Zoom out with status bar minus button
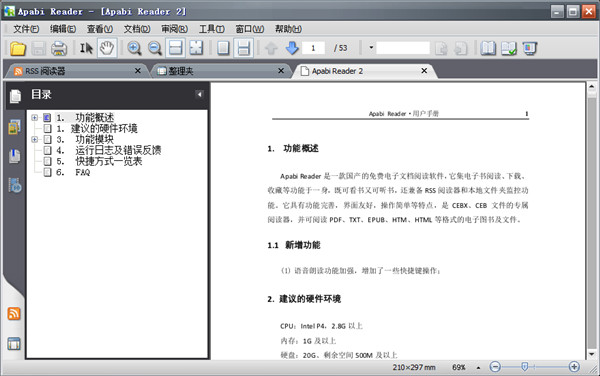The image size is (600, 376). click(x=495, y=367)
